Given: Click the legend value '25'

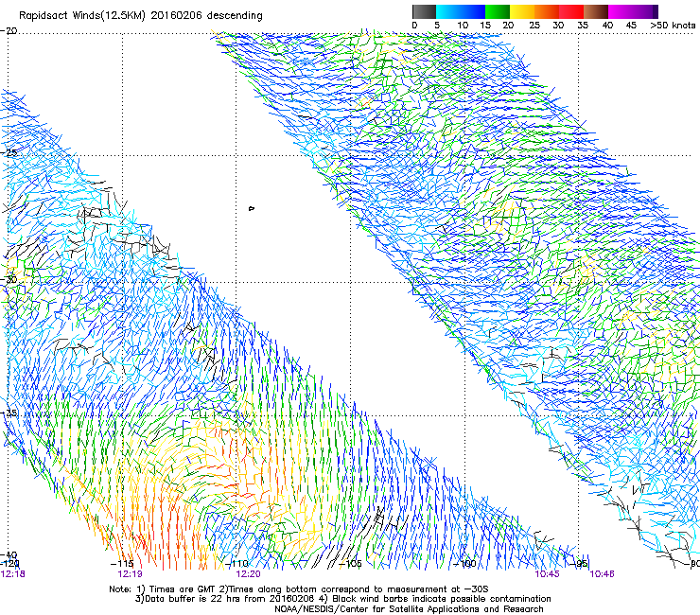Looking at the screenshot, I should coord(534,26).
